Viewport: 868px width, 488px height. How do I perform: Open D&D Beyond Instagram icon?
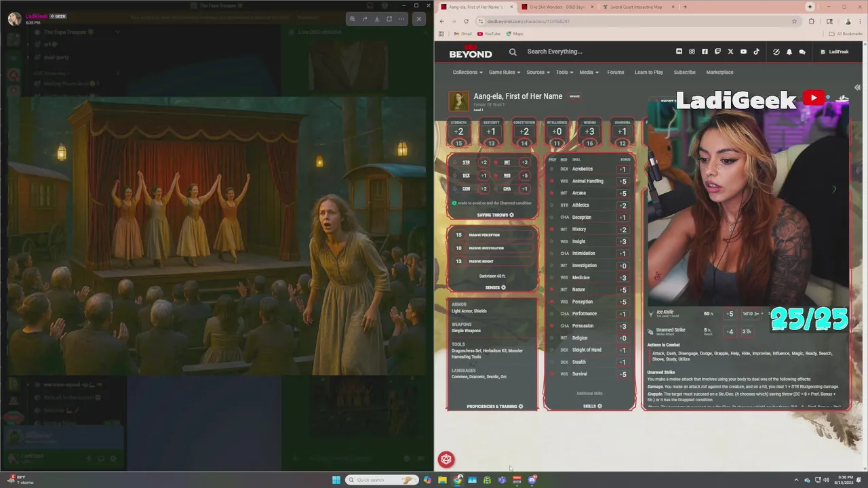[x=692, y=52]
